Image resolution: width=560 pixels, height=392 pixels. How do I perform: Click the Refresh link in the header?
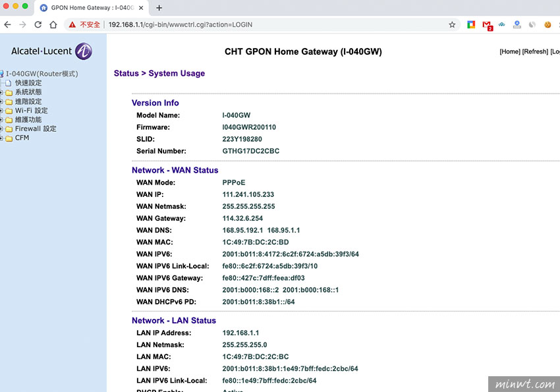pyautogui.click(x=535, y=51)
